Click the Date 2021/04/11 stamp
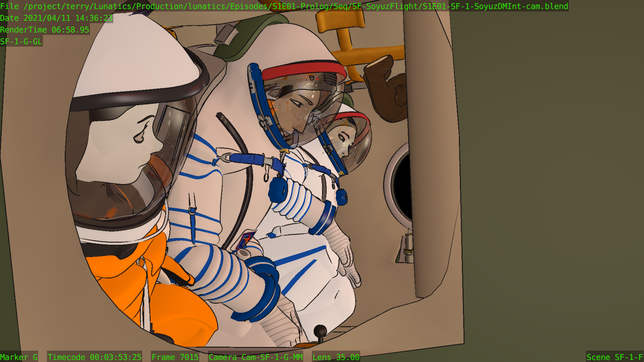This screenshot has height=362, width=644. coord(56,18)
